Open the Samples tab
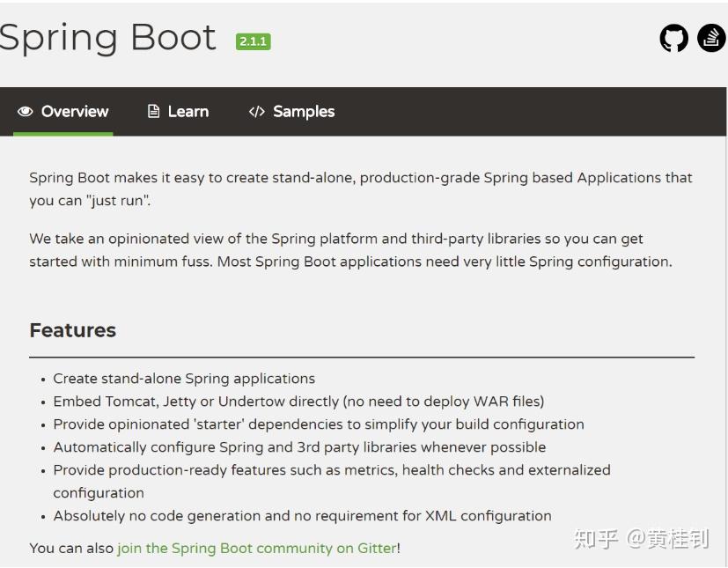 click(x=303, y=111)
